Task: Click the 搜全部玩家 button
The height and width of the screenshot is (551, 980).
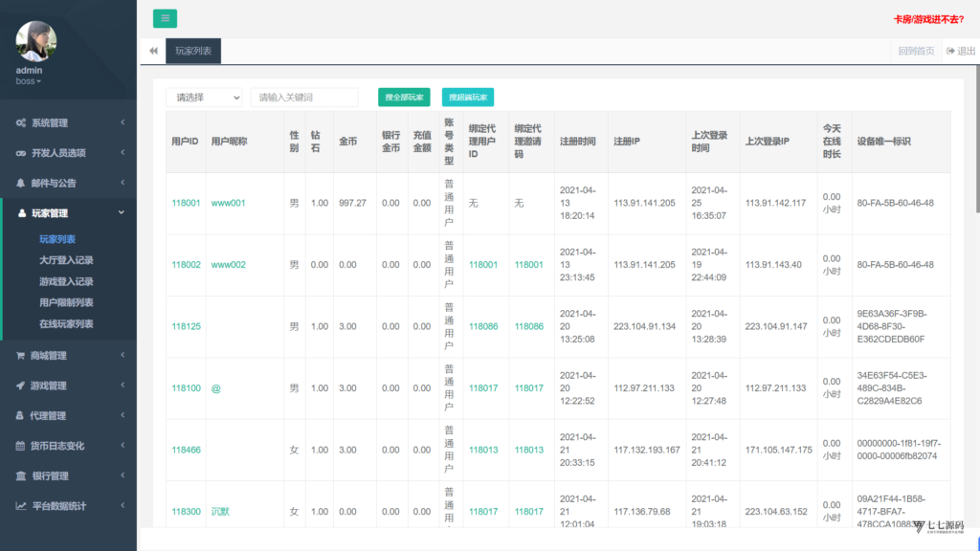Action: [x=404, y=98]
